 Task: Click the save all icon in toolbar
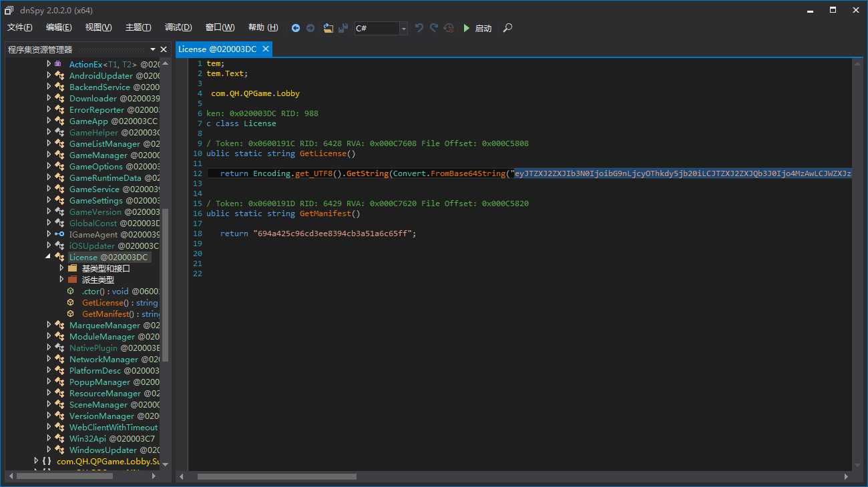click(x=343, y=28)
